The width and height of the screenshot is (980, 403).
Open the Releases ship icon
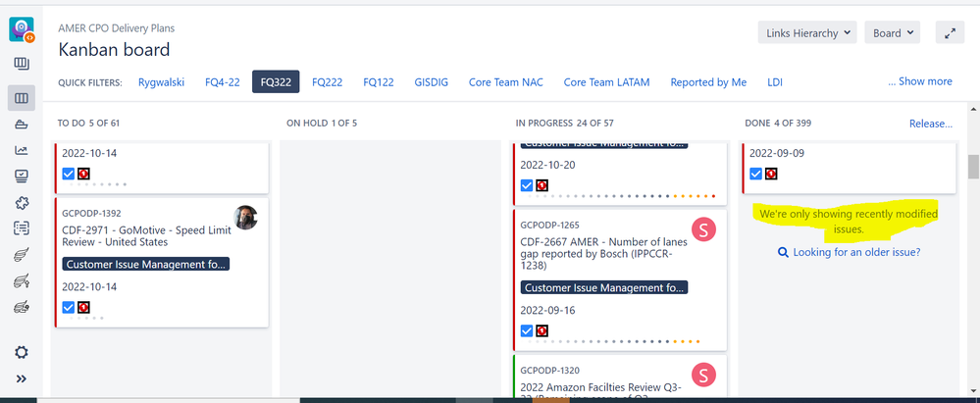tap(22, 125)
